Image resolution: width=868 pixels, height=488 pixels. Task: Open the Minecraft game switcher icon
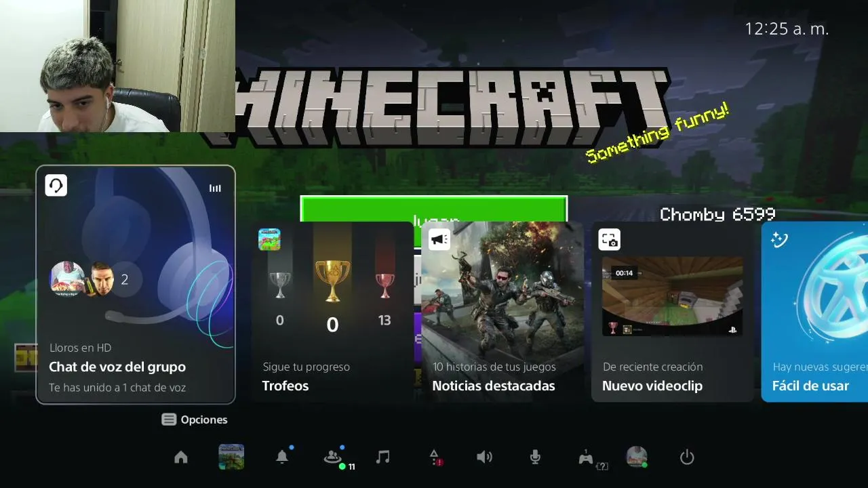(231, 457)
